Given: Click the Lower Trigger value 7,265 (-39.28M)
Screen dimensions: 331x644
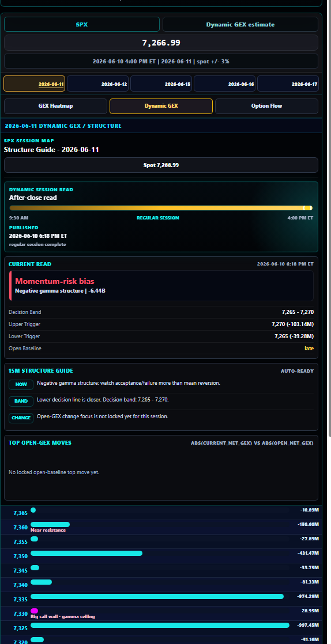Looking at the screenshot, I should pyautogui.click(x=294, y=336).
